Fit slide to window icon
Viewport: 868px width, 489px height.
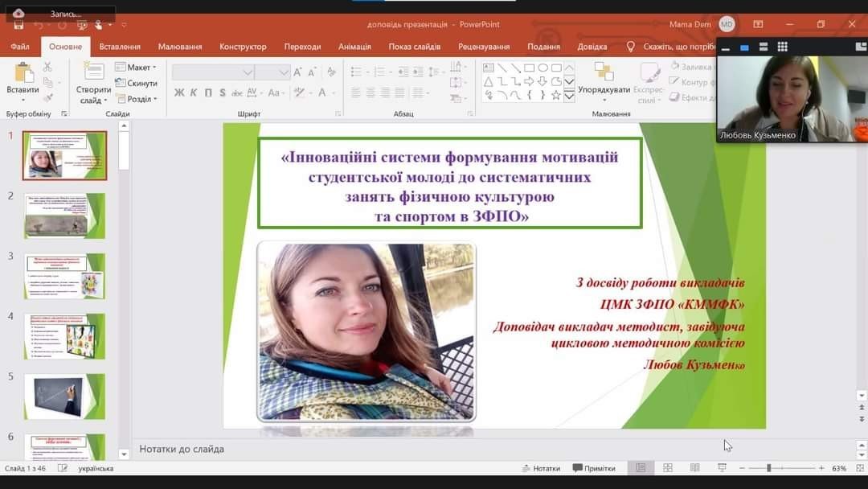click(858, 468)
